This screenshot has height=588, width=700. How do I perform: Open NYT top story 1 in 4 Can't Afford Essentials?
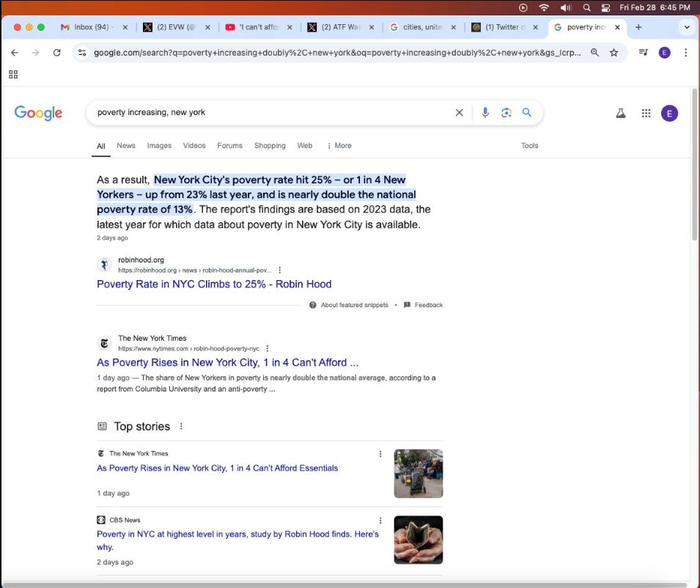218,468
